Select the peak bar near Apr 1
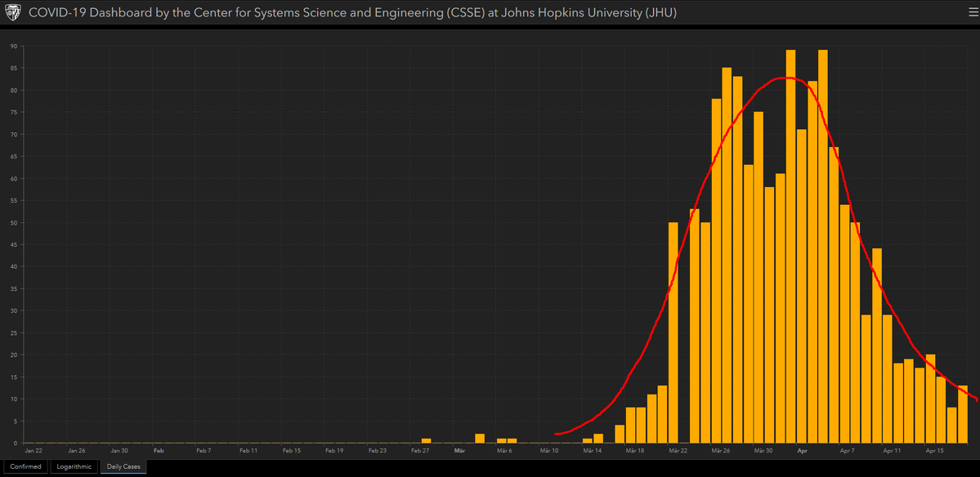 click(790, 247)
